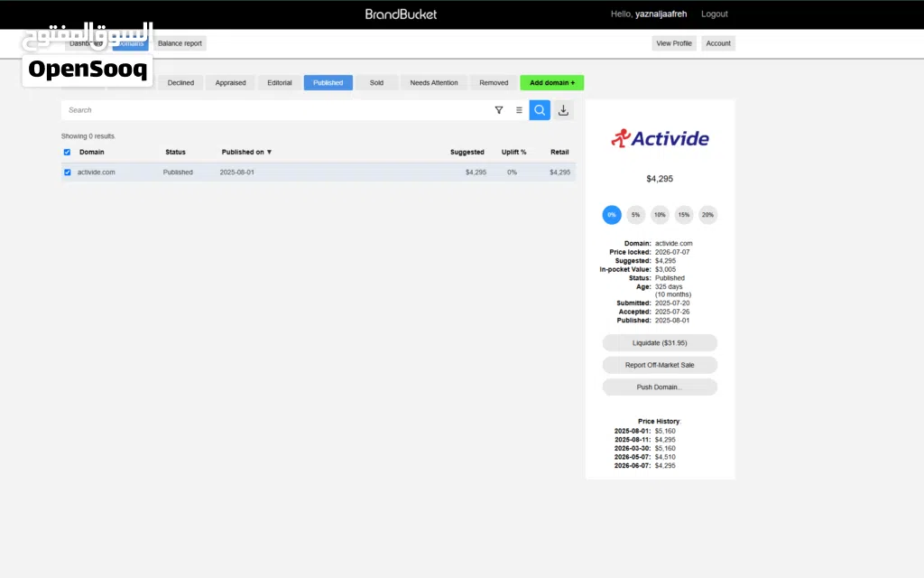
Task: Go to the Sold tab
Action: [376, 82]
